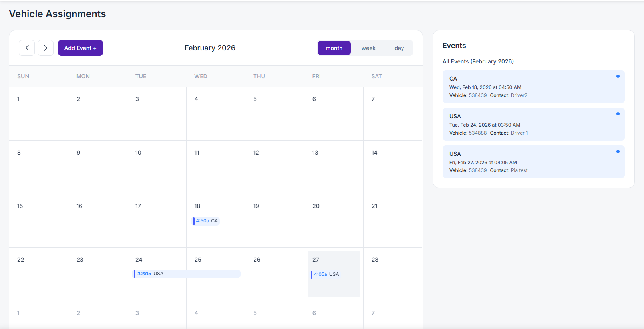This screenshot has height=329, width=644.
Task: Click blue status dot on CA event card
Action: click(618, 76)
